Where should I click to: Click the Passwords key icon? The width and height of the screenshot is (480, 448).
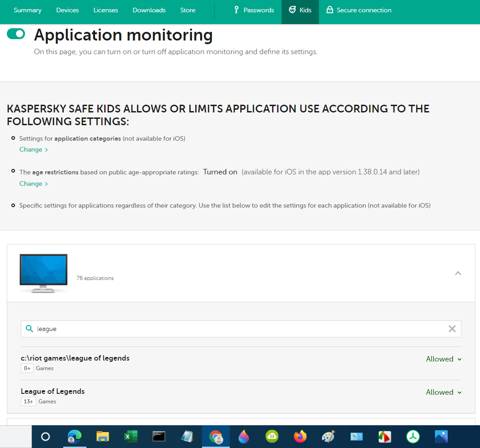[x=236, y=10]
